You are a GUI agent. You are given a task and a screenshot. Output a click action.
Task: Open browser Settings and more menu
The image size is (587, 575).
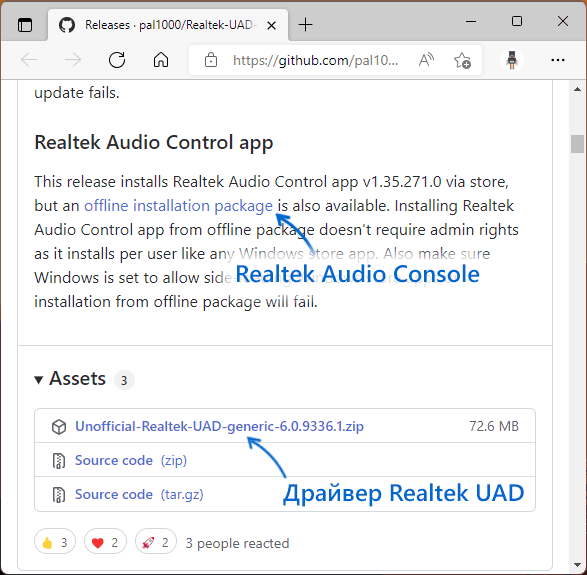point(558,60)
